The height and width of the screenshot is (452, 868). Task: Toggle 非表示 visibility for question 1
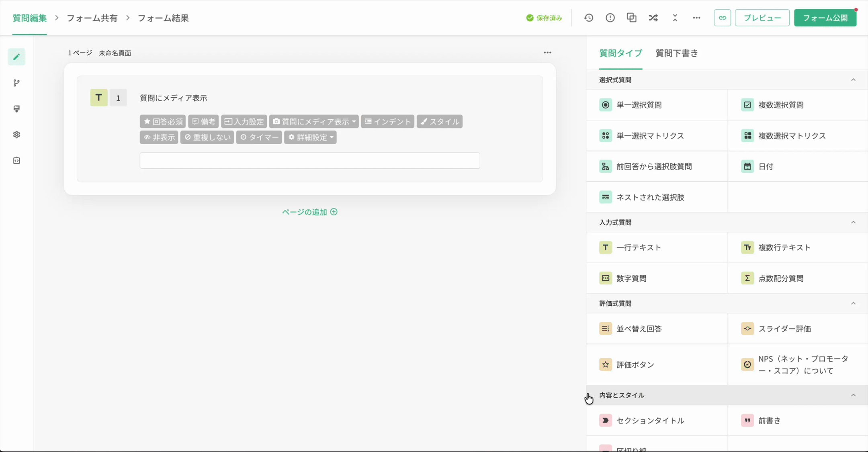click(x=159, y=137)
